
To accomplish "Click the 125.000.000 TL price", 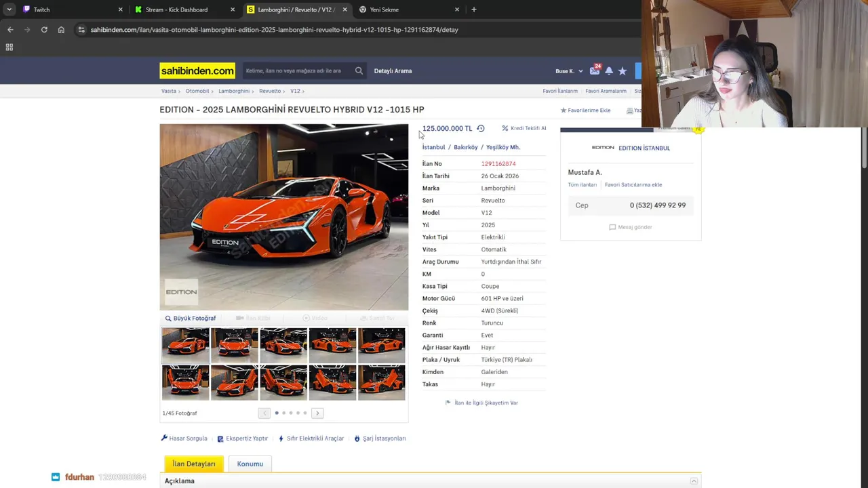I will pos(447,128).
